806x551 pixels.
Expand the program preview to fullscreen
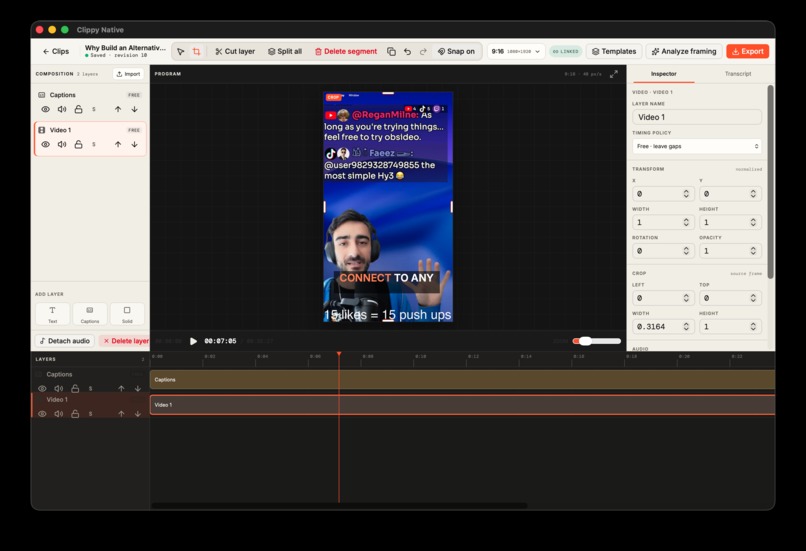614,74
